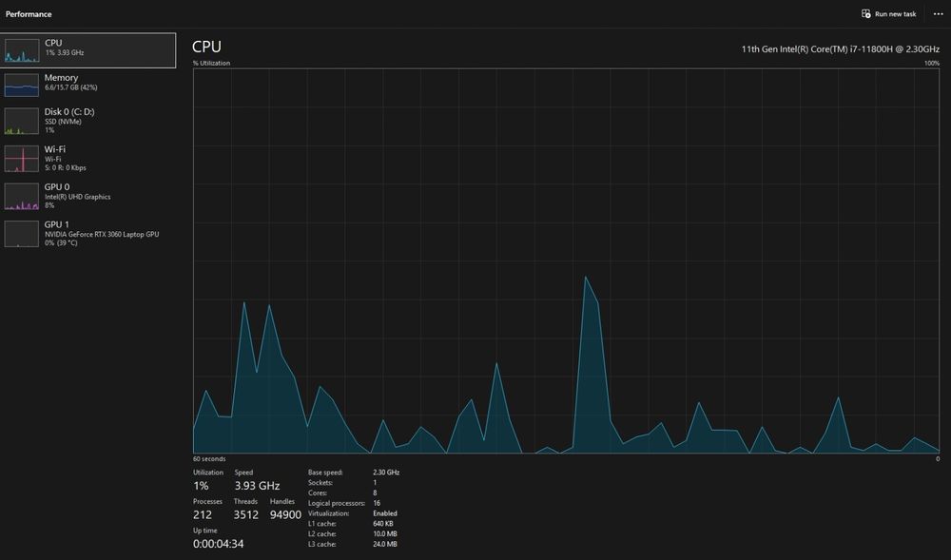Click the Memory mini graph thumbnail

[x=22, y=85]
